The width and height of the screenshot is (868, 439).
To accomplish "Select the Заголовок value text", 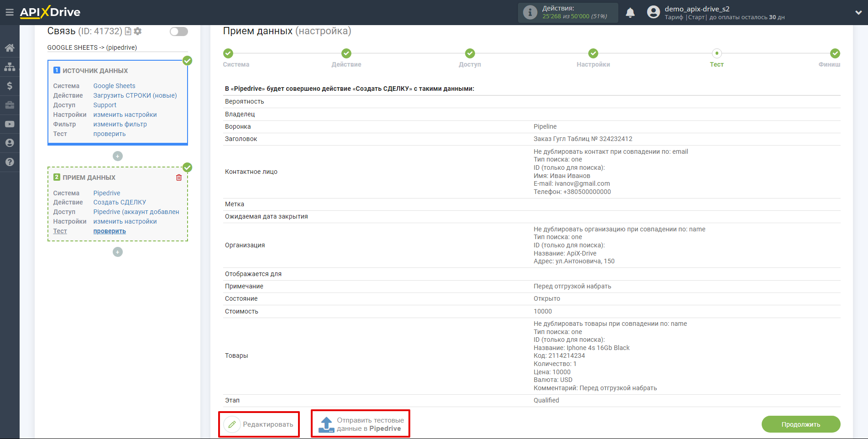I will pyautogui.click(x=583, y=139).
